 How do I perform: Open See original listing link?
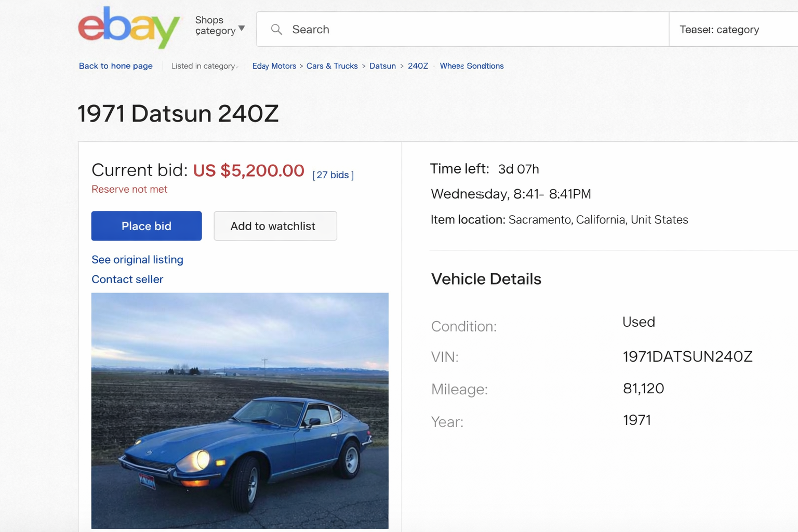[x=137, y=260]
